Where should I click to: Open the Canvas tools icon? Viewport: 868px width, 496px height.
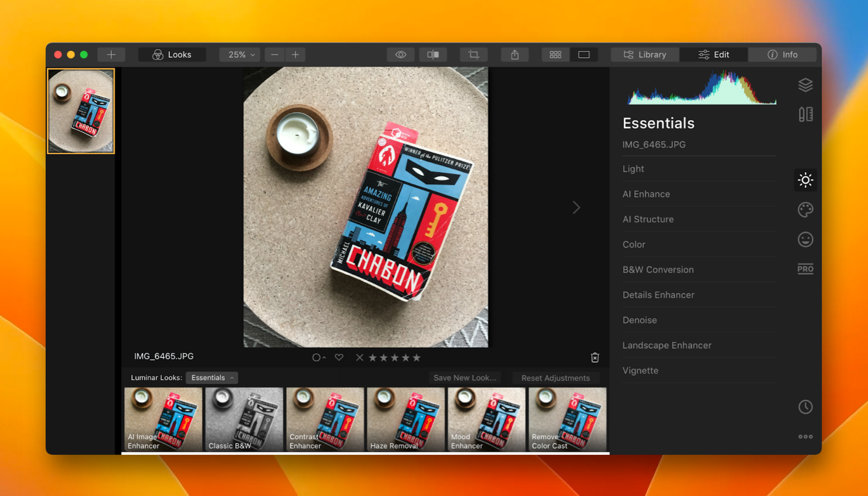[805, 115]
